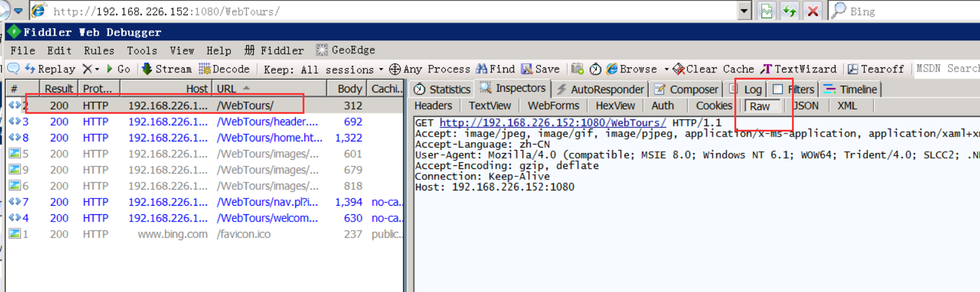The width and height of the screenshot is (980, 292).
Task: Click the Find binoculars icon
Action: 482,69
